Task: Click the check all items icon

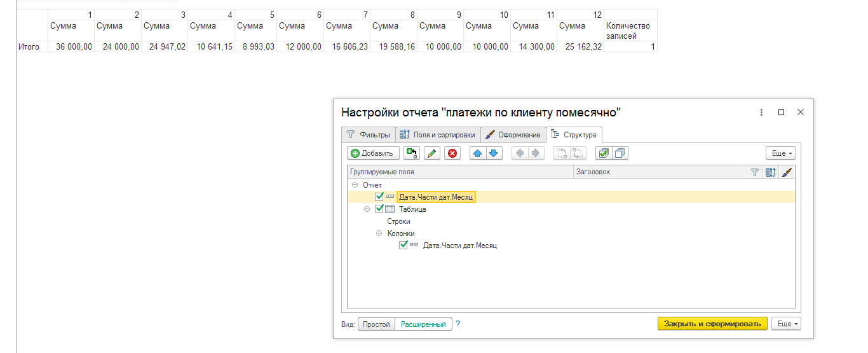Action: point(604,153)
